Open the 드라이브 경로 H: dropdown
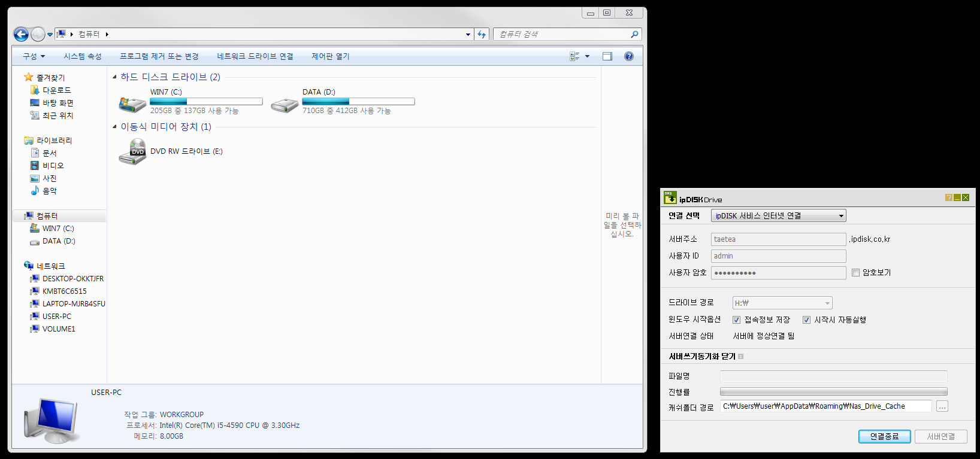 tap(782, 303)
